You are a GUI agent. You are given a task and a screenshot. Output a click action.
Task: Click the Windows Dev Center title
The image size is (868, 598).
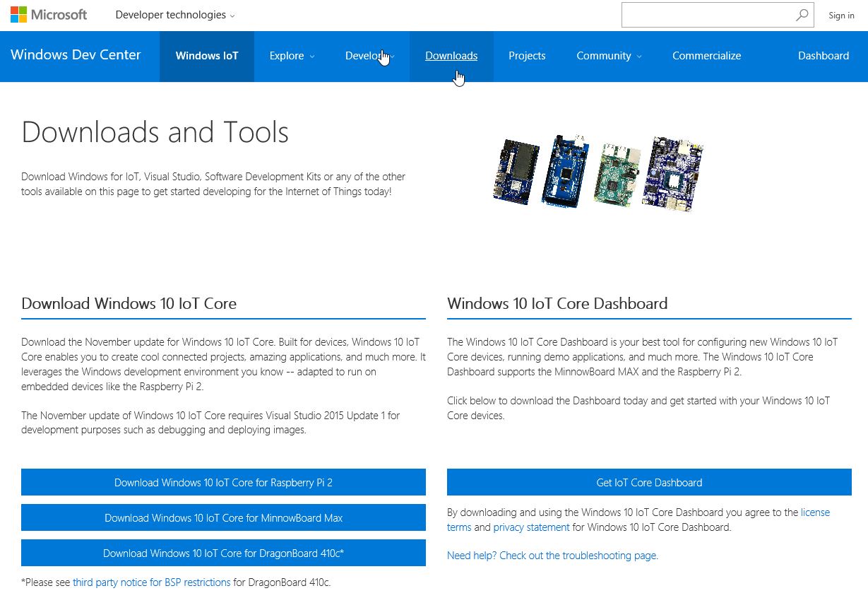pyautogui.click(x=76, y=55)
